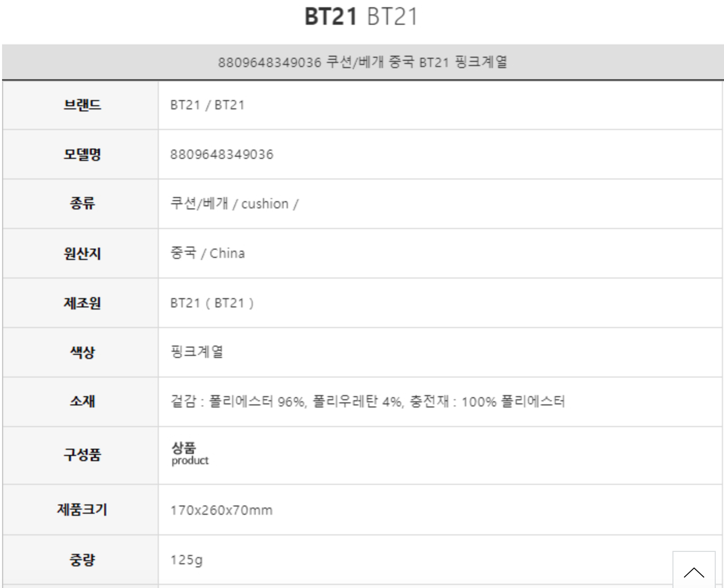Click model number 8809648349036 in the table

[222, 154]
